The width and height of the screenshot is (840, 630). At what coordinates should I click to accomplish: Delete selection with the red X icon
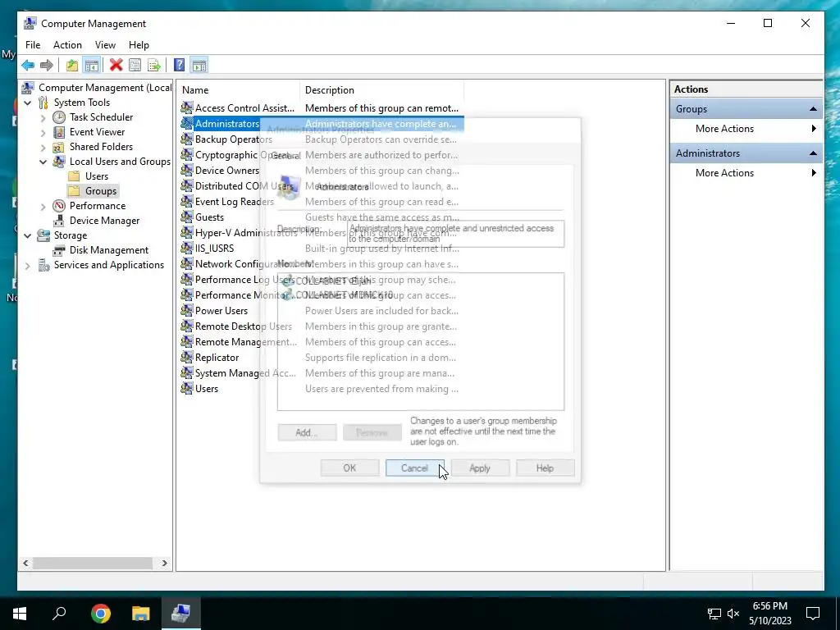tap(116, 66)
